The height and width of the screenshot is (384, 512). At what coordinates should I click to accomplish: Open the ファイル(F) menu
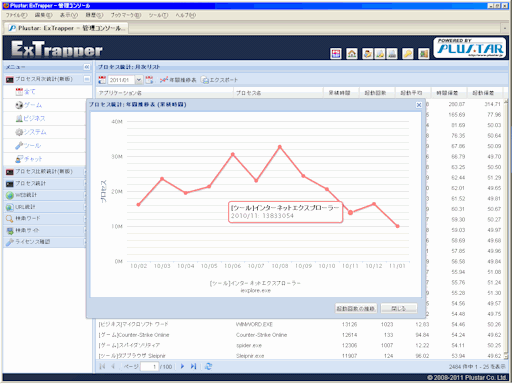(x=16, y=15)
